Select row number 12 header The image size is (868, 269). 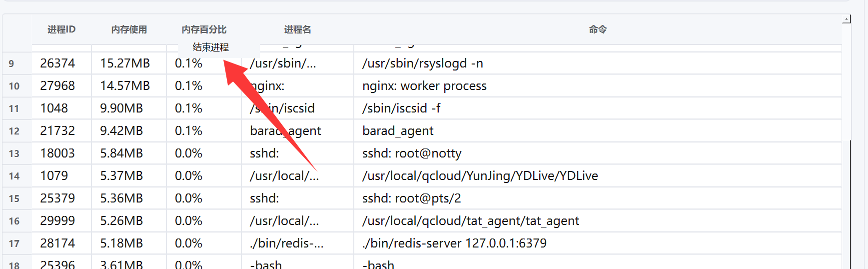17,131
